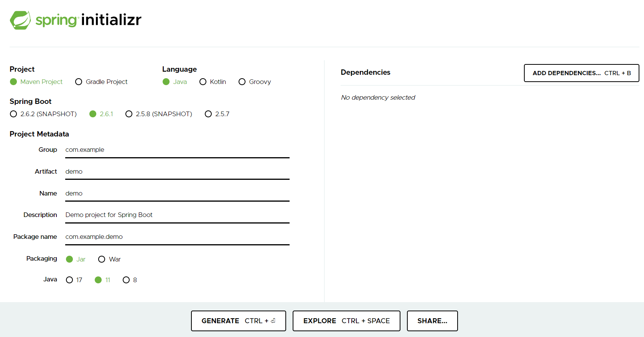Edit the Package name field

(x=177, y=237)
